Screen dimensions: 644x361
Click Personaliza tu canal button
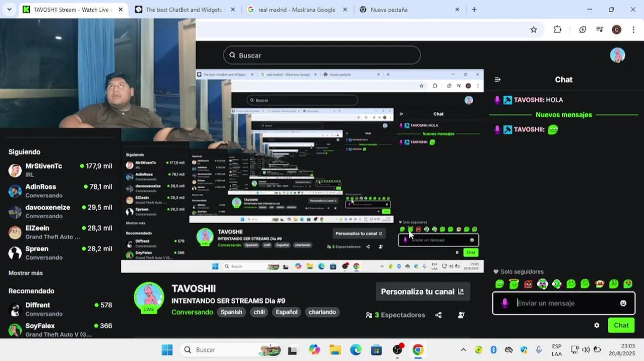tap(423, 292)
